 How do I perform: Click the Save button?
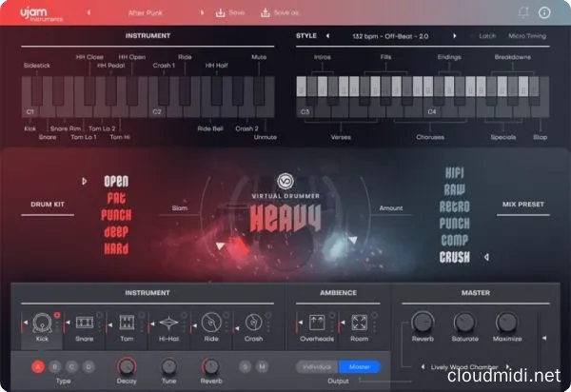[231, 13]
